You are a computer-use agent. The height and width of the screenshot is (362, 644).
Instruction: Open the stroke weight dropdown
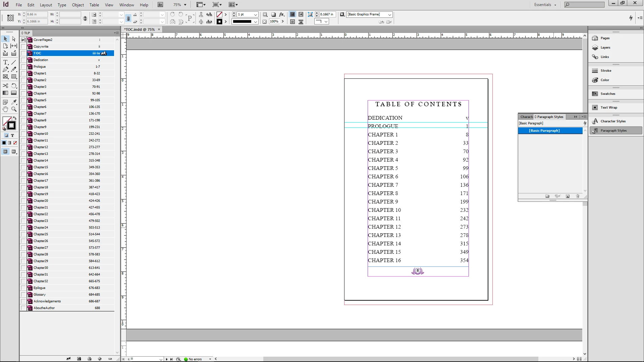click(256, 15)
